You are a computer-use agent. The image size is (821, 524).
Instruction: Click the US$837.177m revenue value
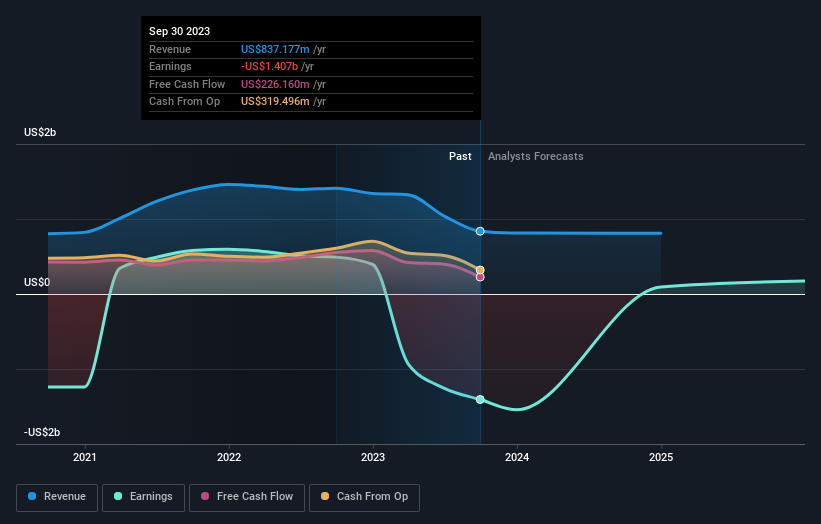click(x=275, y=49)
